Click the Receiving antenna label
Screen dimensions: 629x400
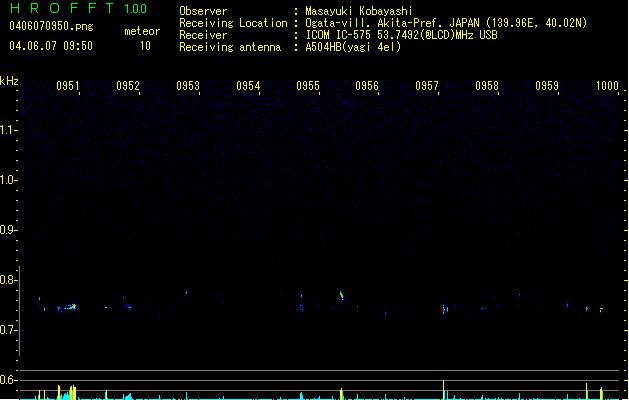coord(230,47)
